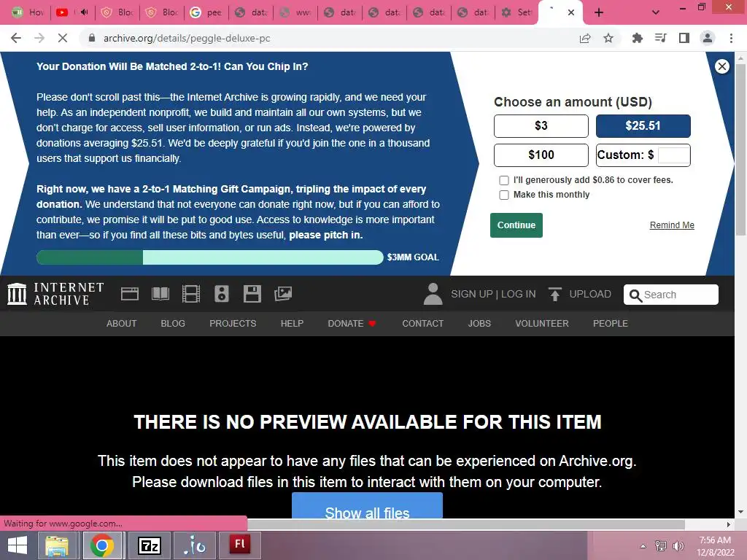The width and height of the screenshot is (747, 560).
Task: Open Flash (Fl) app in taskbar
Action: pyautogui.click(x=239, y=545)
